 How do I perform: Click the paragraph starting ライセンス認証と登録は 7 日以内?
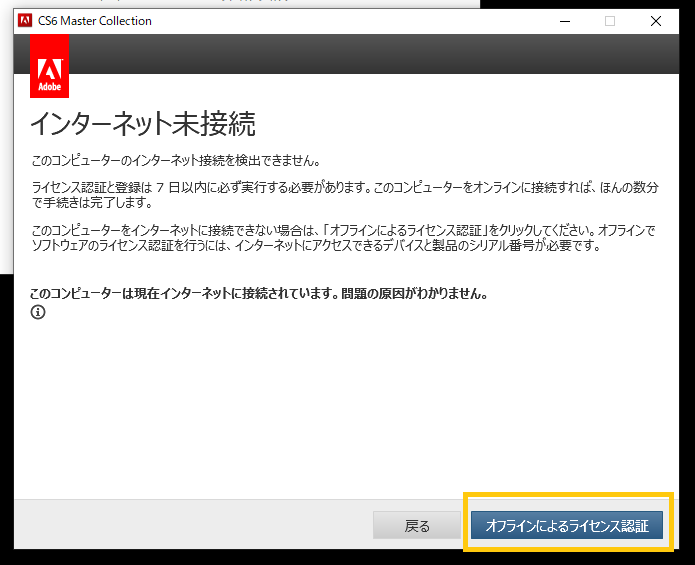(x=345, y=195)
